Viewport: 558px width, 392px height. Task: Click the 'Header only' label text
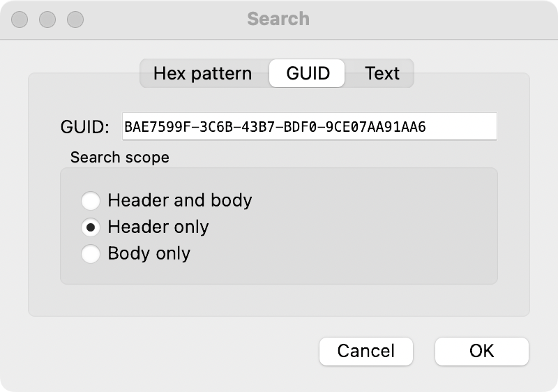[158, 227]
